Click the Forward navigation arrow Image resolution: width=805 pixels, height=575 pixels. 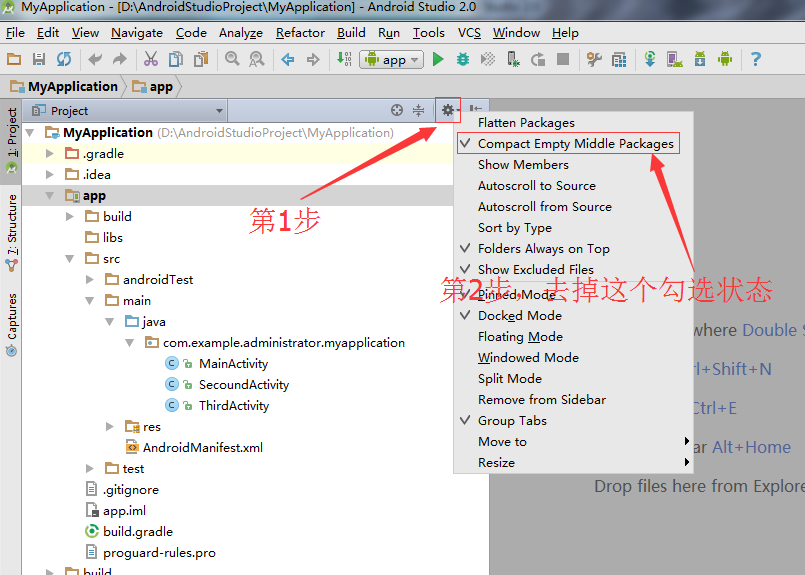click(x=313, y=60)
